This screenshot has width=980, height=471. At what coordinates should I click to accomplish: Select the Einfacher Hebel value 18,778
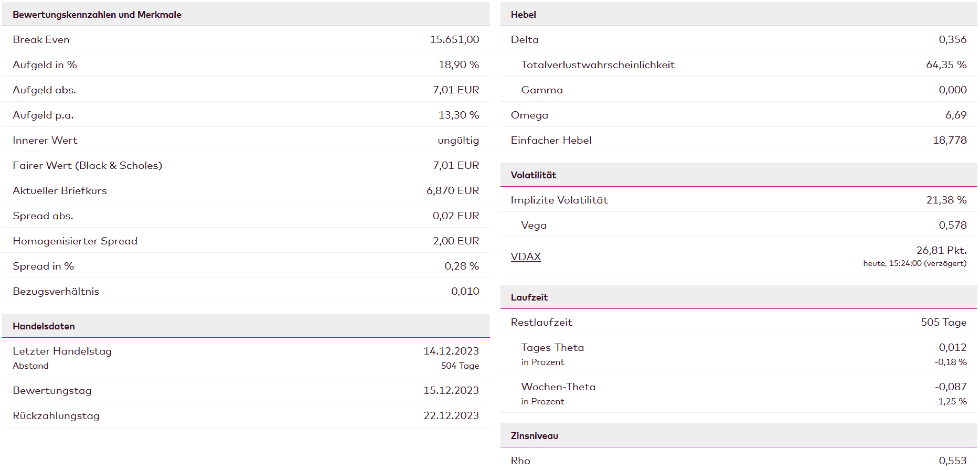click(949, 140)
